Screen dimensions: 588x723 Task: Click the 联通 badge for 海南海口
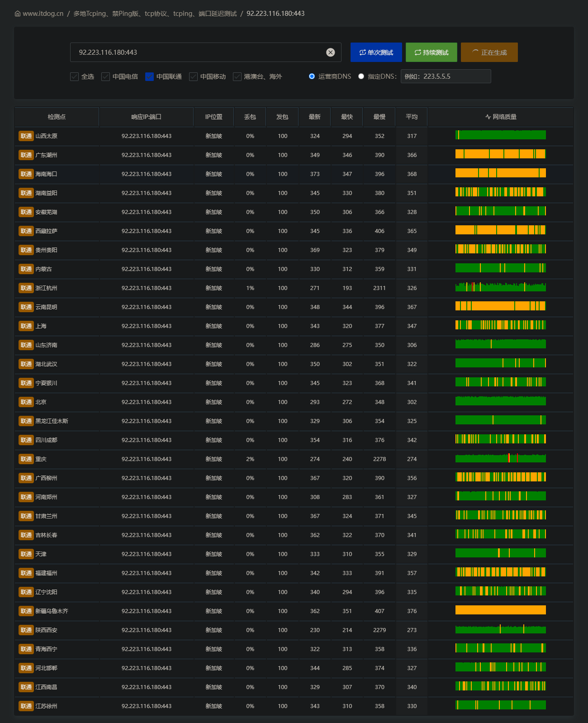[26, 174]
